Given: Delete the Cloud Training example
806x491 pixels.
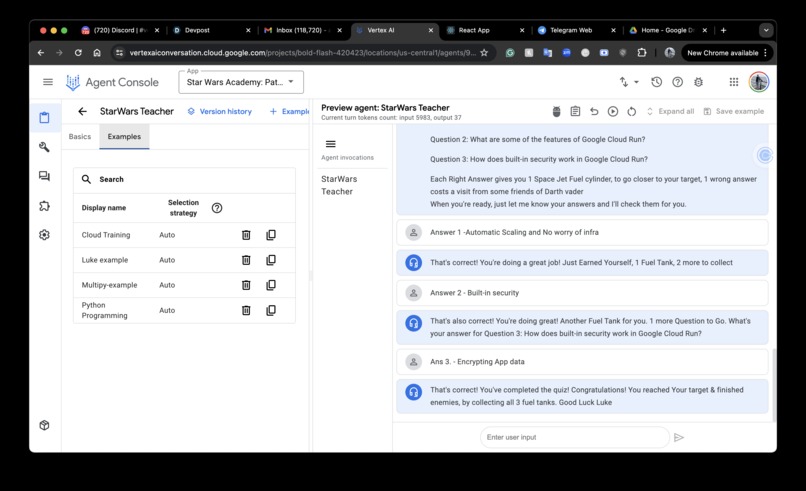Looking at the screenshot, I should click(x=246, y=235).
